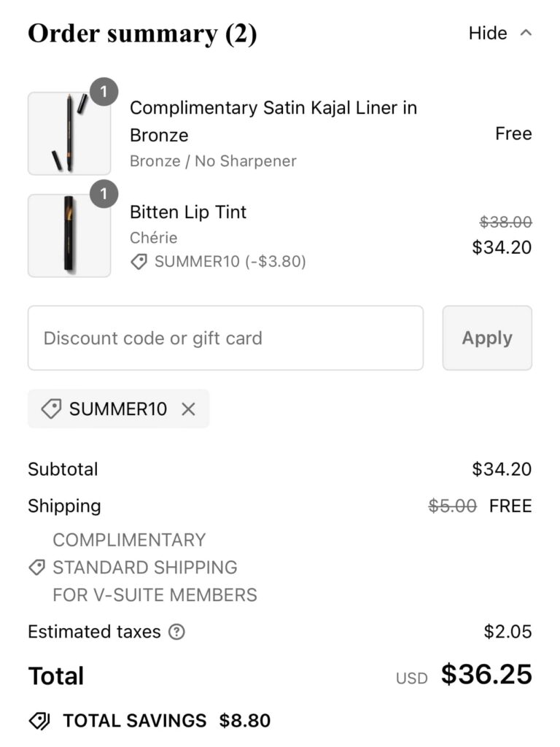Click the struck-through $5.00 shipping price
Viewport: 560px width, 747px height.
tap(452, 506)
